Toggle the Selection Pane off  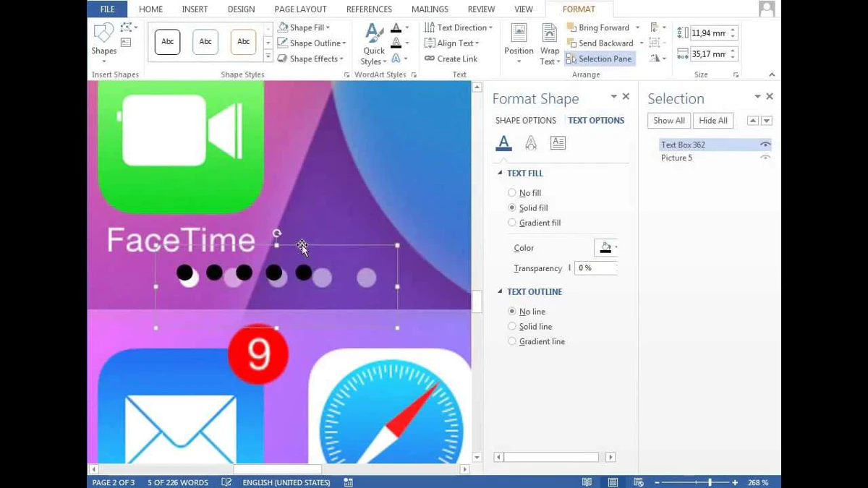599,59
